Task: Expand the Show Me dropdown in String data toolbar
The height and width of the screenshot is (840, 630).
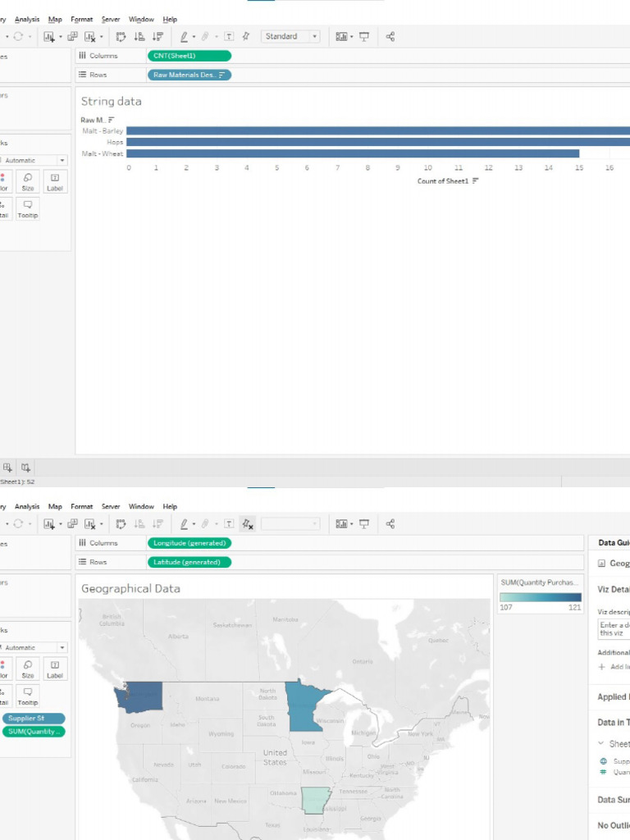Action: [351, 36]
